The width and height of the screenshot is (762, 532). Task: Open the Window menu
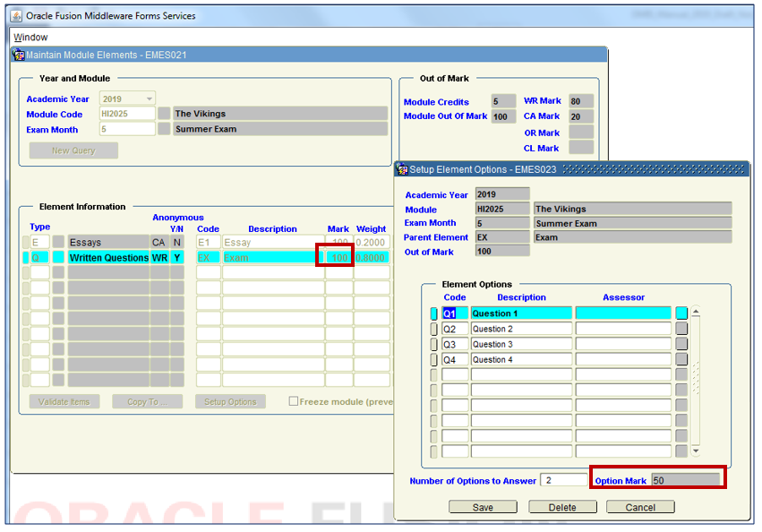tap(31, 38)
